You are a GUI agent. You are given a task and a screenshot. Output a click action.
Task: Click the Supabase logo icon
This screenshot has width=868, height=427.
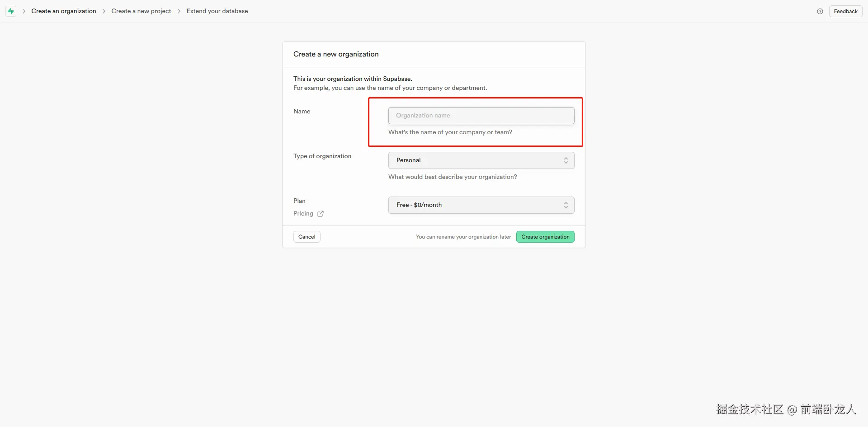[11, 11]
